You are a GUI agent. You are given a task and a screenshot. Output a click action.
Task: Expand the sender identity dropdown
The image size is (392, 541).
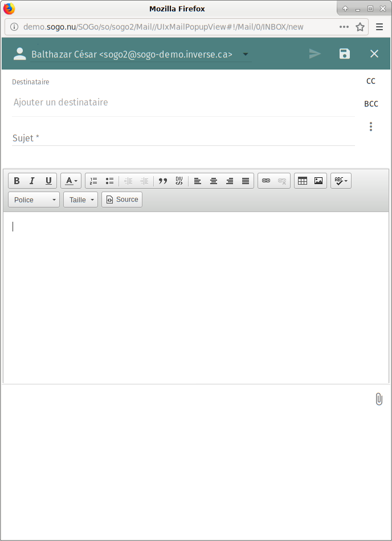[x=246, y=54]
